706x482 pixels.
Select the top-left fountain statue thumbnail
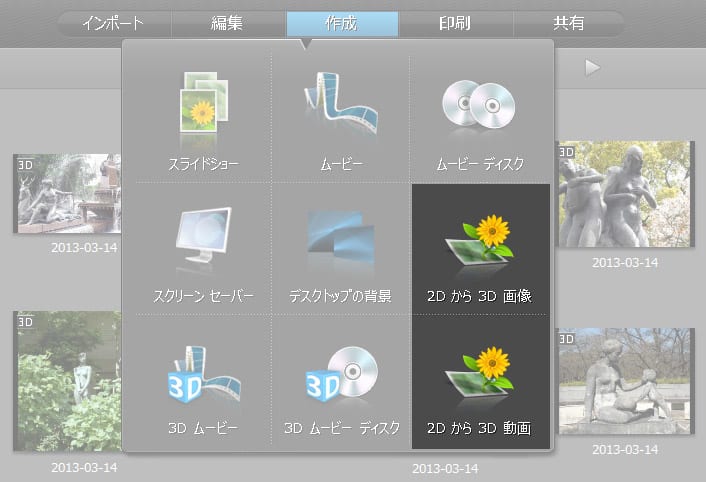click(67, 193)
